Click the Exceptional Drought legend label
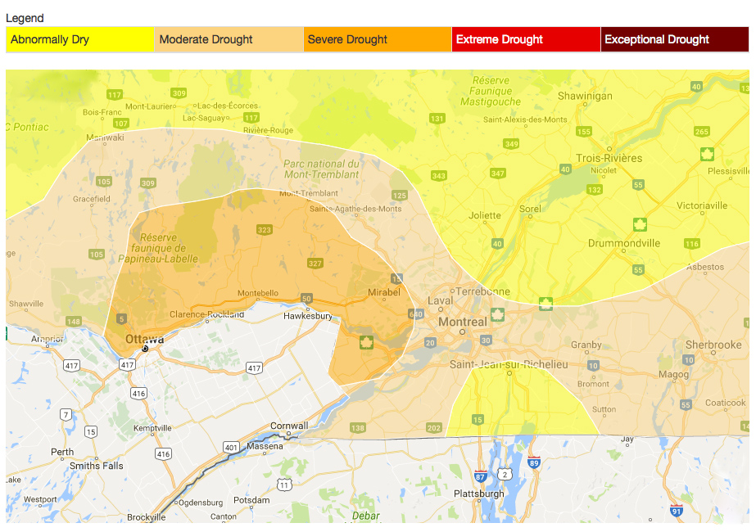This screenshot has width=756, height=532. [x=673, y=39]
